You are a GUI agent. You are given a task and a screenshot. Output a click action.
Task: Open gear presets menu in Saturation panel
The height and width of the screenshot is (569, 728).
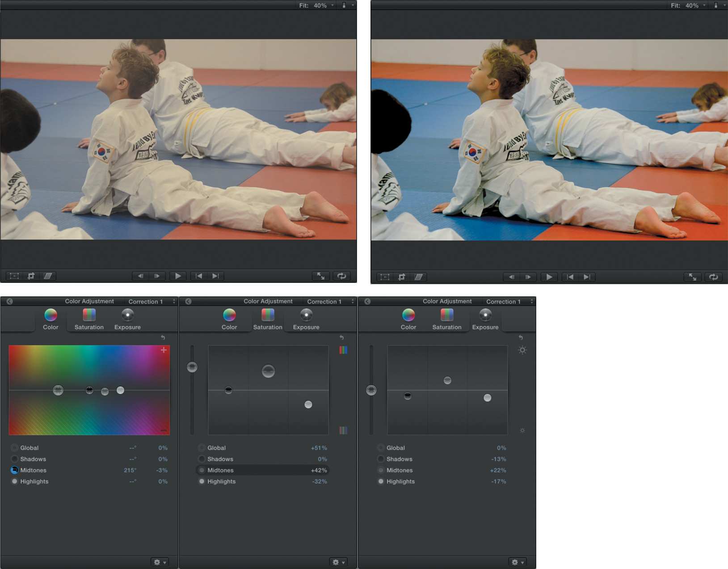click(339, 562)
